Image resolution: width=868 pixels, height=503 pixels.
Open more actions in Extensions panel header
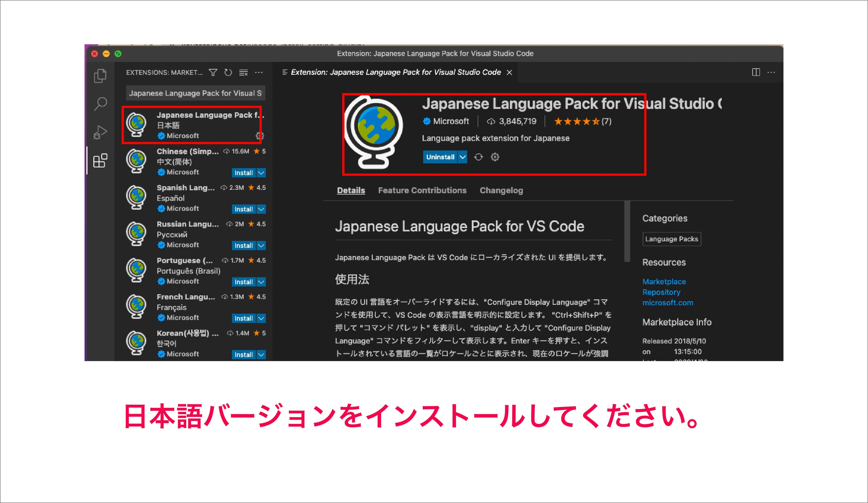point(259,72)
